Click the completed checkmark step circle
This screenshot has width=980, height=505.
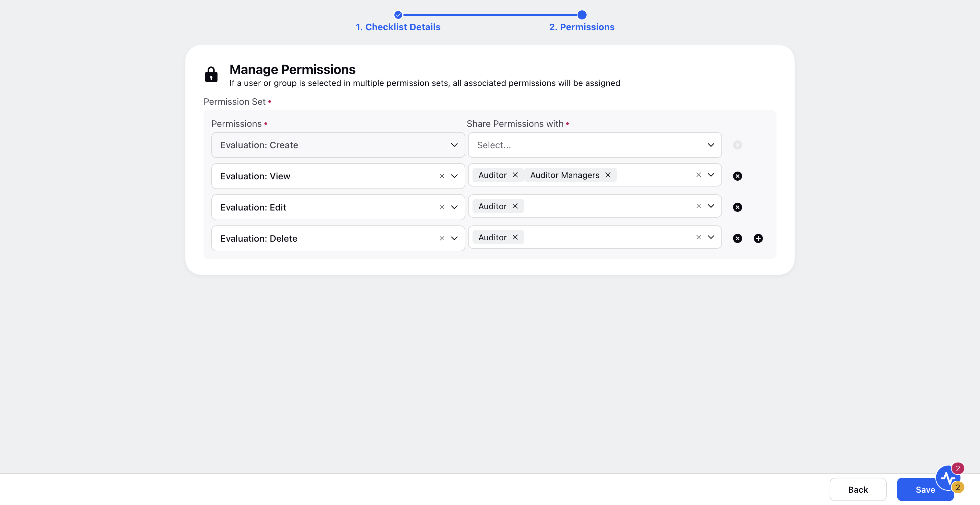(x=398, y=15)
